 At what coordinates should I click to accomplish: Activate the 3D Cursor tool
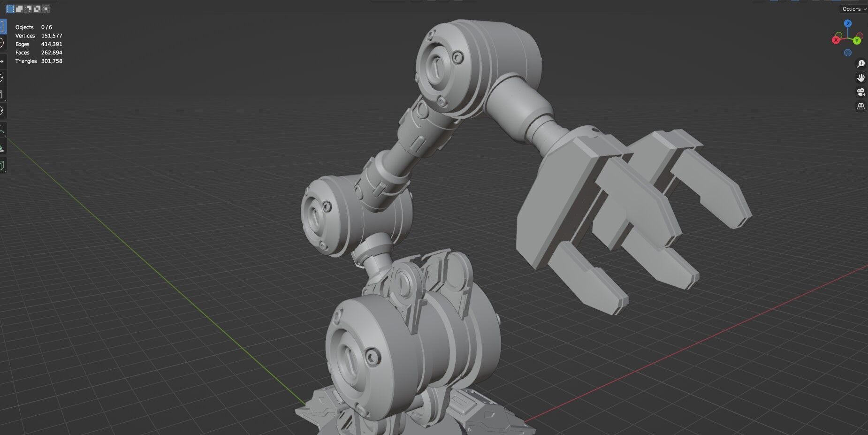(2, 44)
